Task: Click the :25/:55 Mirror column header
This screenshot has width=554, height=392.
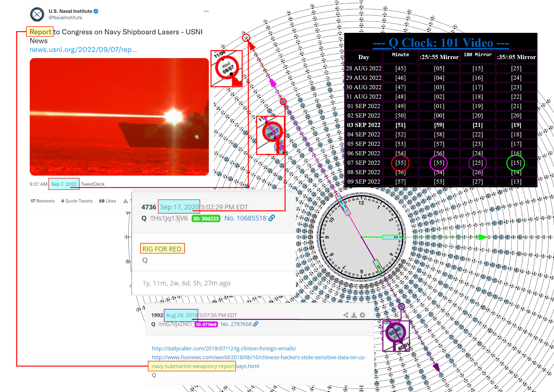Action: click(439, 57)
